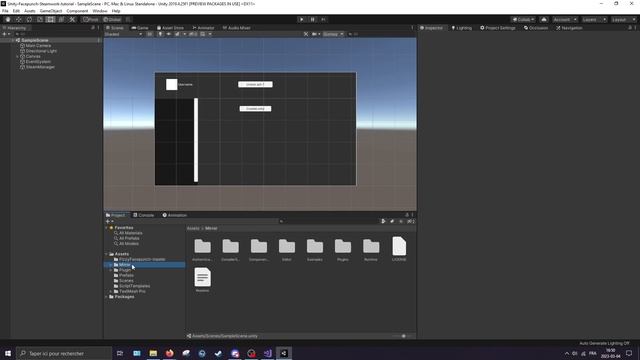The width and height of the screenshot is (640, 360).
Task: Switch to the Navigation tab
Action: tap(569, 28)
